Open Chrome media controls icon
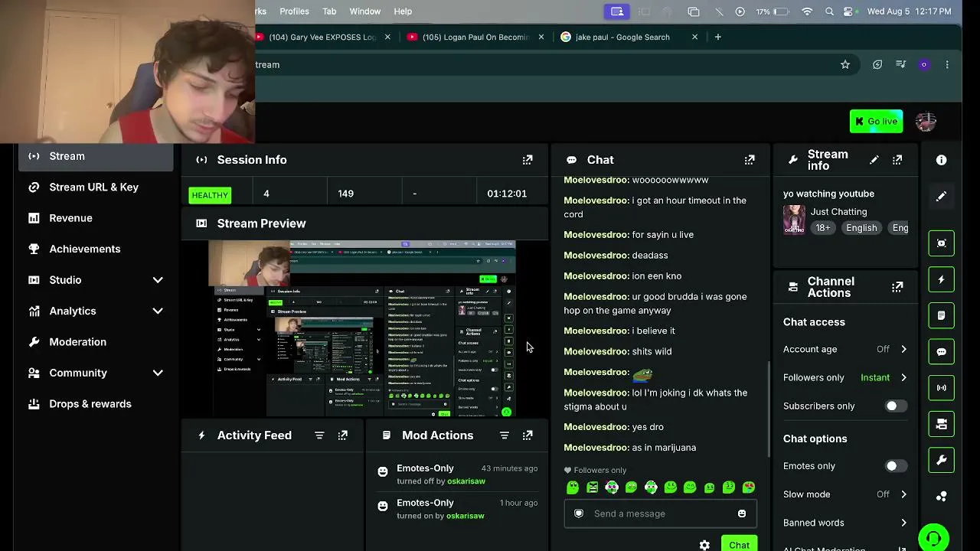This screenshot has height=551, width=980. pyautogui.click(x=900, y=65)
